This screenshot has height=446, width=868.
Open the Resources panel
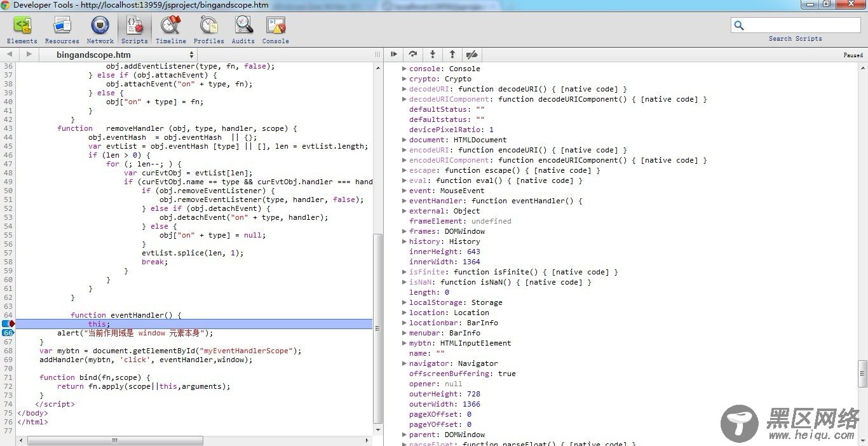point(62,30)
